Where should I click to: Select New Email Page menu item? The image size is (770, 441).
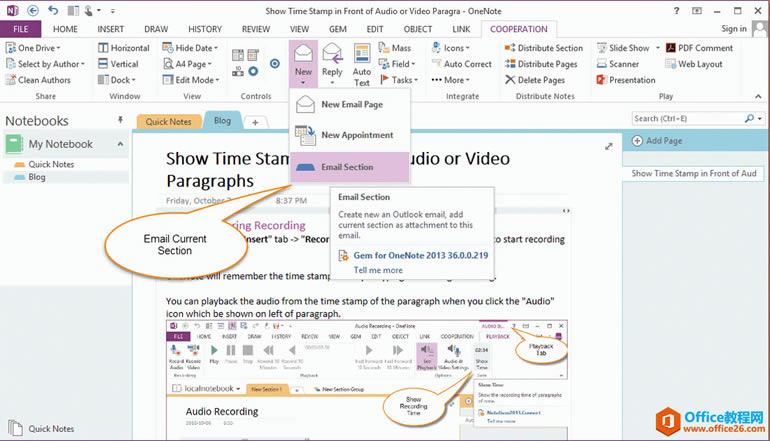350,105
